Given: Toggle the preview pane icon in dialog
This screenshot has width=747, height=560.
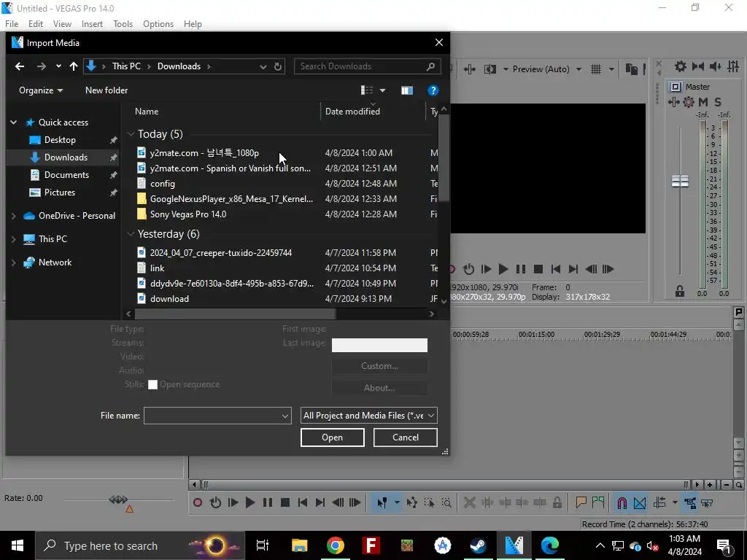Looking at the screenshot, I should click(407, 90).
